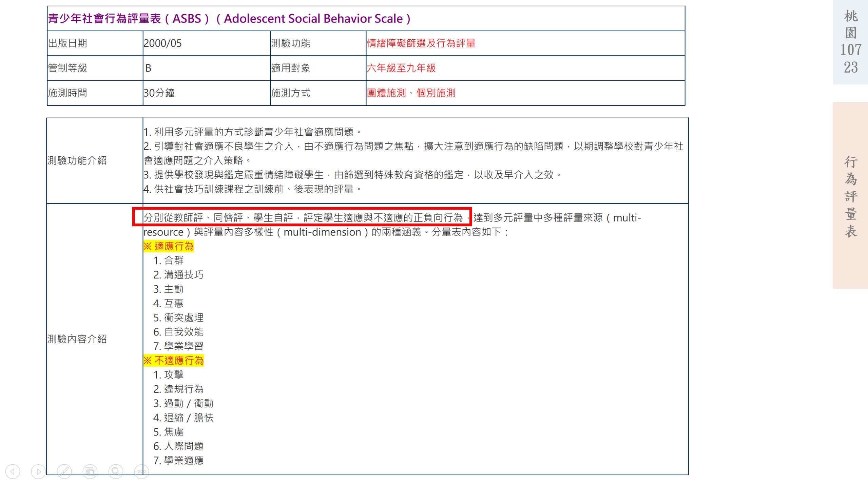The image size is (868, 482).
Task: Select the 情緒障礙篩選及行為評量 red text
Action: coord(421,43)
